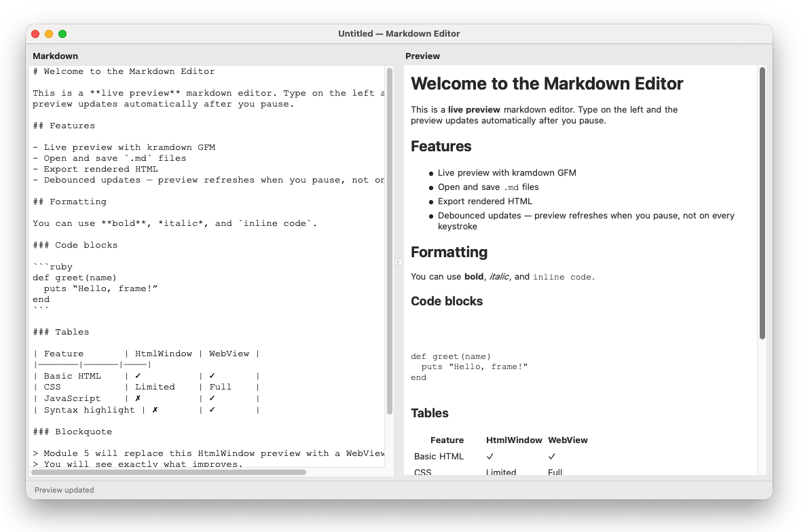The height and width of the screenshot is (532, 812).
Task: Click the checkmark under WebView for Basic HTML
Action: [x=553, y=456]
